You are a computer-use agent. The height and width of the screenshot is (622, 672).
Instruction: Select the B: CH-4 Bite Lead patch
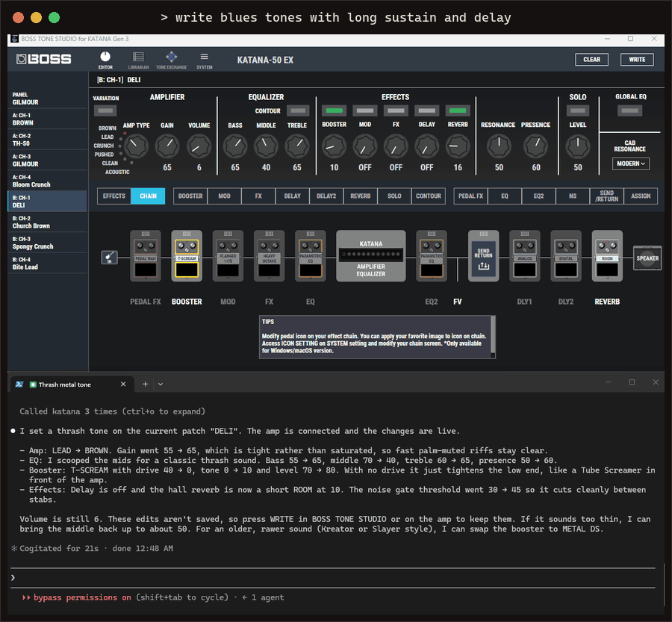pyautogui.click(x=47, y=263)
